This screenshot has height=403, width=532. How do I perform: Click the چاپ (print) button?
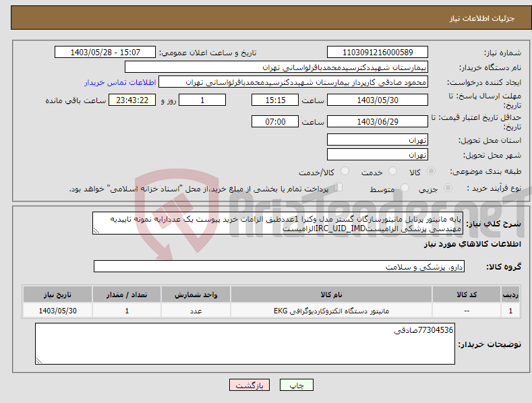(296, 385)
